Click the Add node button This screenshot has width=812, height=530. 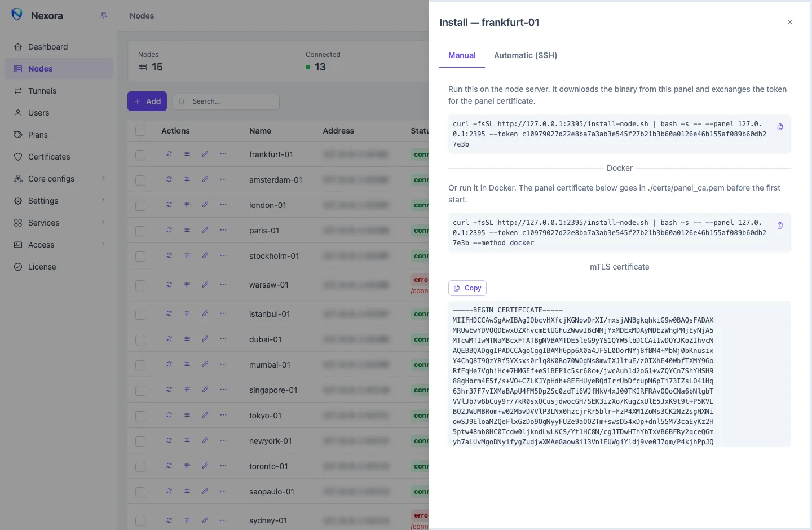click(x=147, y=101)
